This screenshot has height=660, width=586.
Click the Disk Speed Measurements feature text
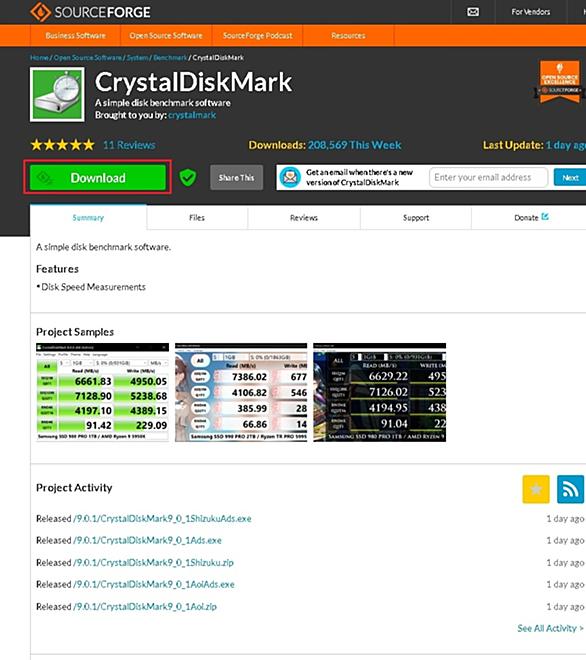point(93,287)
